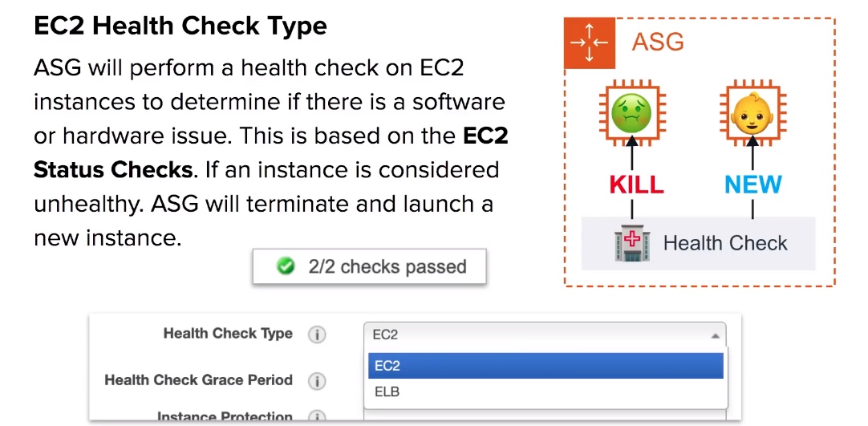Click the blue NEW label
Image resolution: width=868 pixels, height=426 pixels.
coord(752,185)
